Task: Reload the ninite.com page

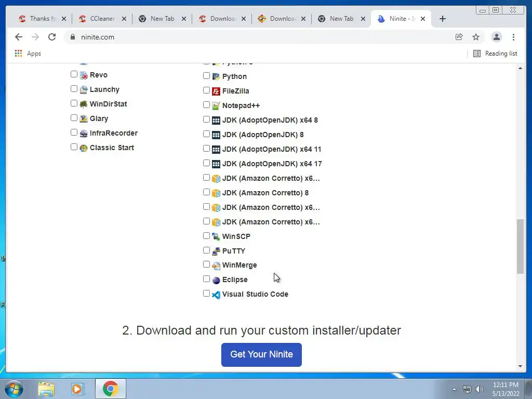Action: (x=52, y=37)
